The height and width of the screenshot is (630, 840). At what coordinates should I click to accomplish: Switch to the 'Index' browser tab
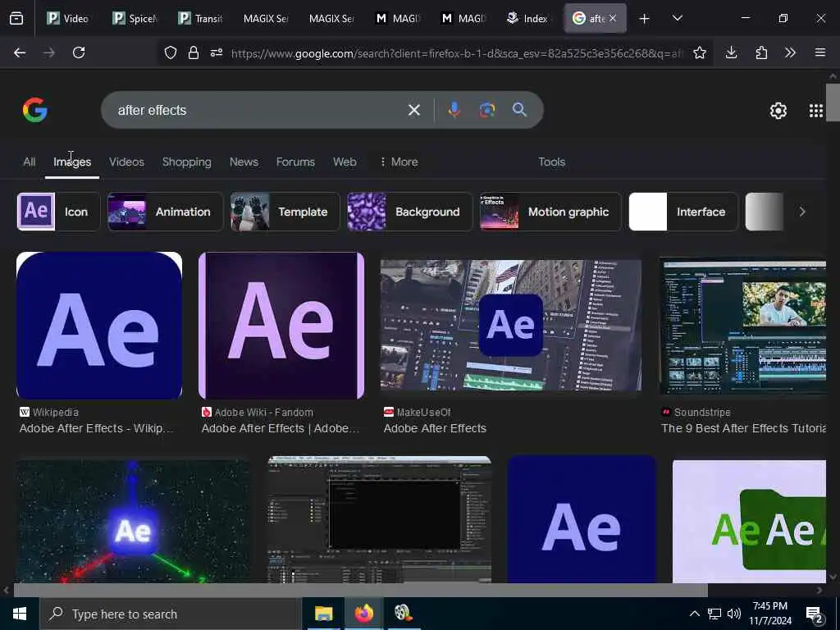tap(528, 18)
